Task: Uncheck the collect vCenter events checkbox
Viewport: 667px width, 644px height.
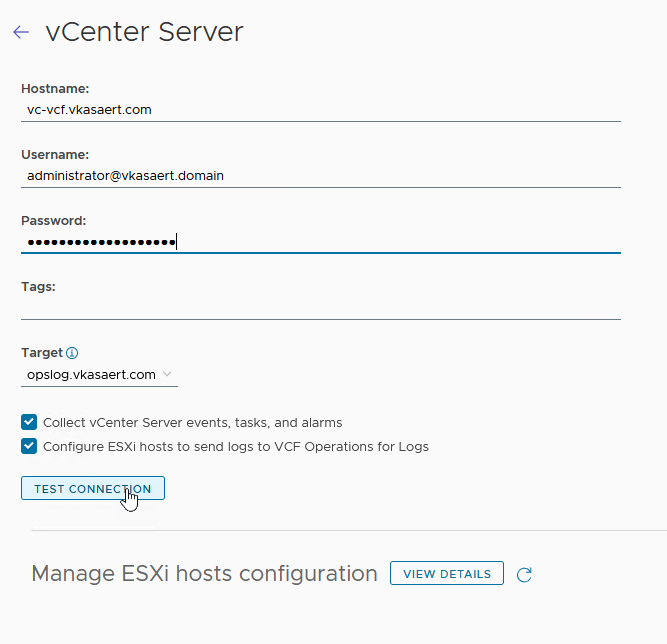Action: point(29,422)
